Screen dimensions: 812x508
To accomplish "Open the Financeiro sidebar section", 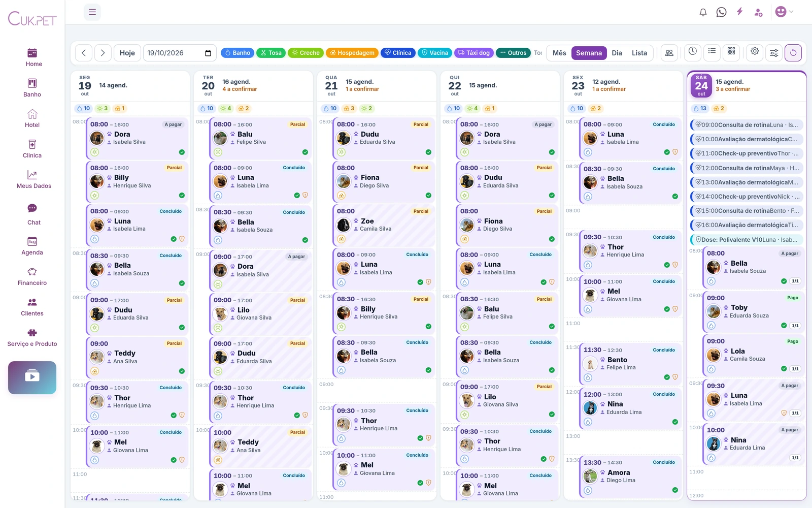I will (x=32, y=277).
